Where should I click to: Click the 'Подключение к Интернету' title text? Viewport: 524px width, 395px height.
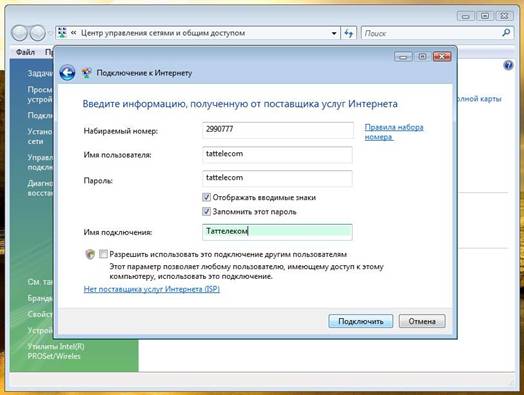[144, 73]
